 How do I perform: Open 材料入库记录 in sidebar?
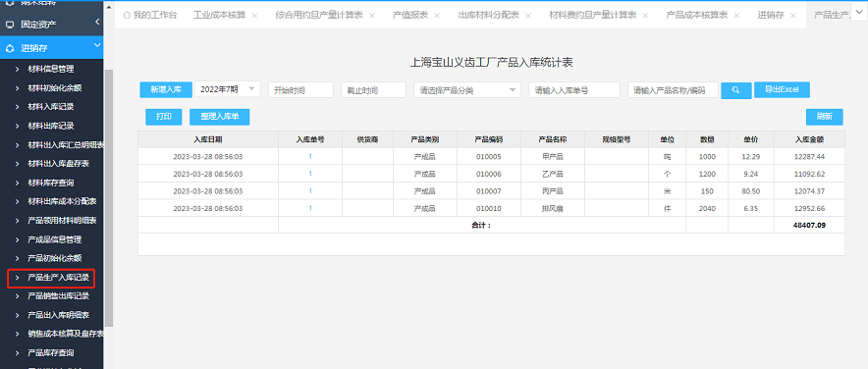coord(51,107)
